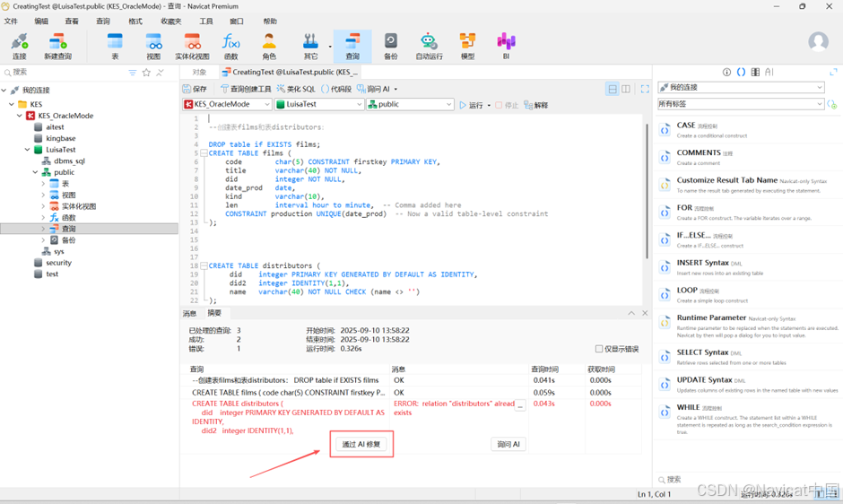This screenshot has height=504, width=843.
Task: Toggle fullscreen editor icon
Action: (x=645, y=89)
